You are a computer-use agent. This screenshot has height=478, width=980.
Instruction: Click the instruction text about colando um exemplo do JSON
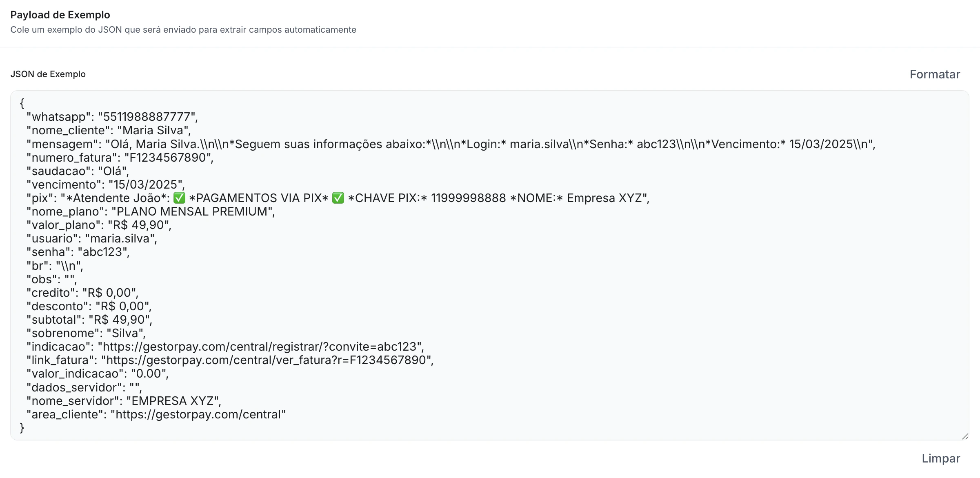pos(183,29)
